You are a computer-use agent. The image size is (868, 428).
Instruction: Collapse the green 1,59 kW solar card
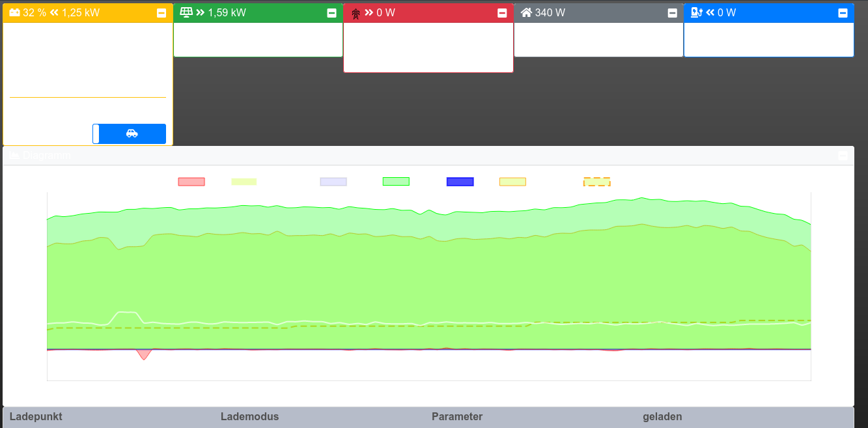coord(331,13)
